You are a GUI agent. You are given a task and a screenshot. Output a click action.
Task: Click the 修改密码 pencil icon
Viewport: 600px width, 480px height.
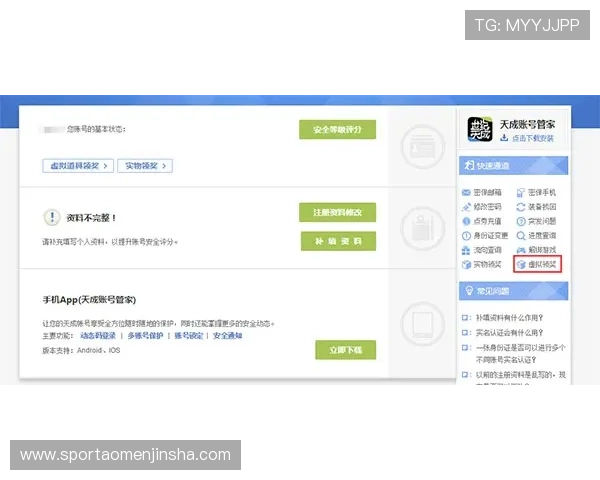point(466,207)
